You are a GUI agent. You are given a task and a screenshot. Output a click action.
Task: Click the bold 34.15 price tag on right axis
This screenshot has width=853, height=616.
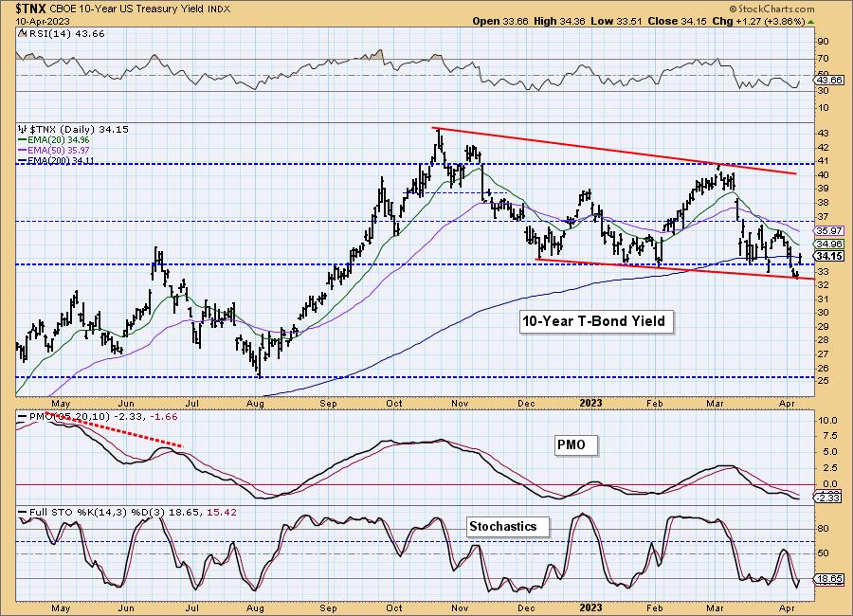pos(829,256)
